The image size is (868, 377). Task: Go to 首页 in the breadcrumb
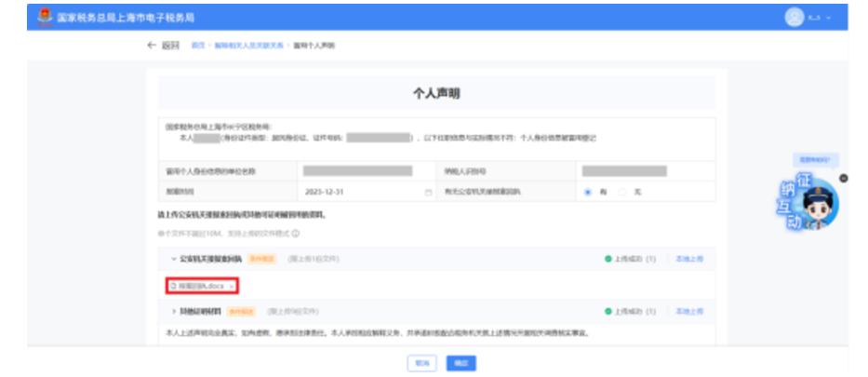point(197,45)
